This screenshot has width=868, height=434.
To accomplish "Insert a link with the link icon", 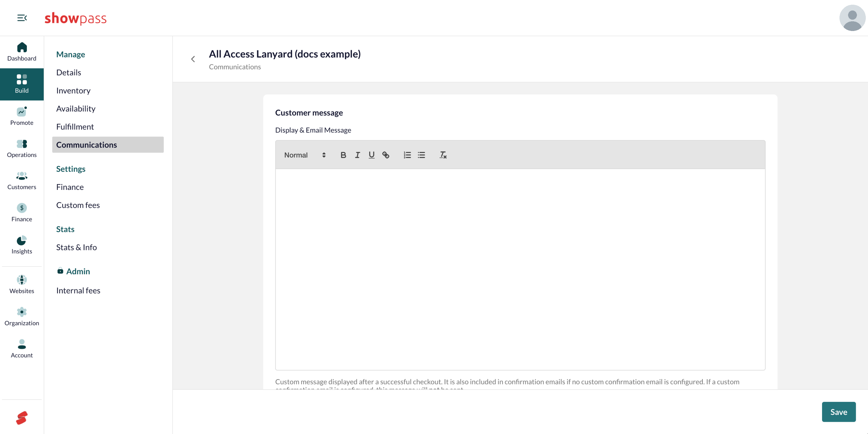I will click(x=386, y=155).
